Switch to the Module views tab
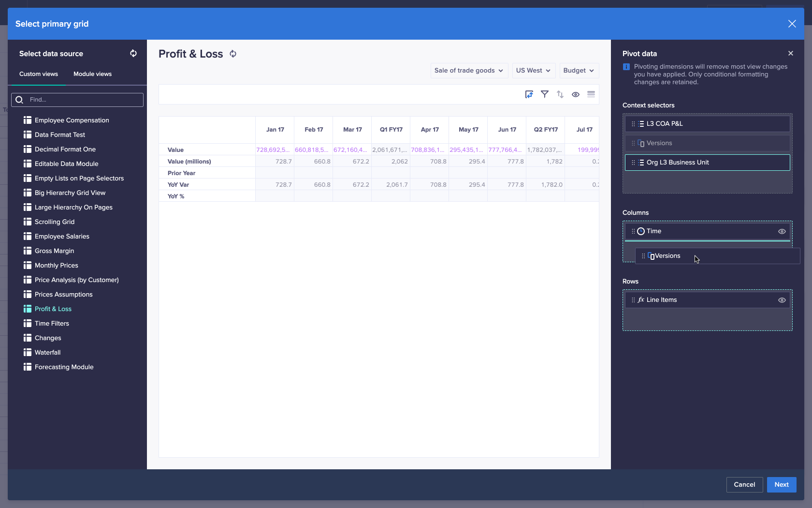 tap(92, 74)
